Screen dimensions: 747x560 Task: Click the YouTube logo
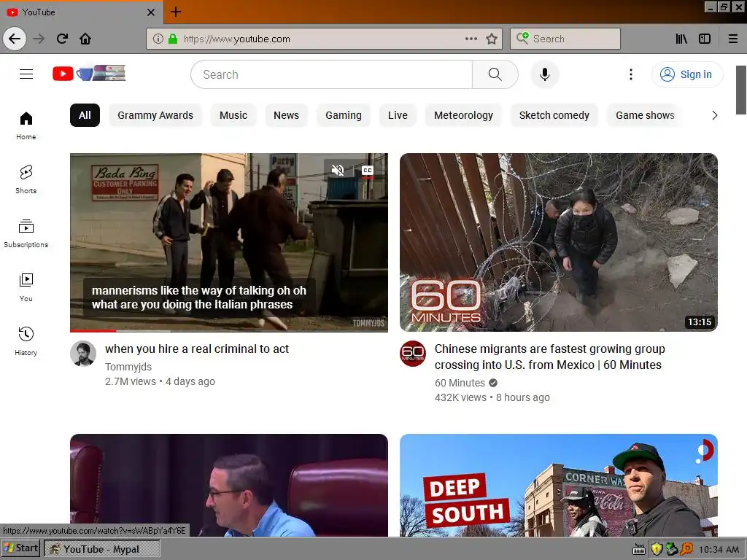(89, 74)
